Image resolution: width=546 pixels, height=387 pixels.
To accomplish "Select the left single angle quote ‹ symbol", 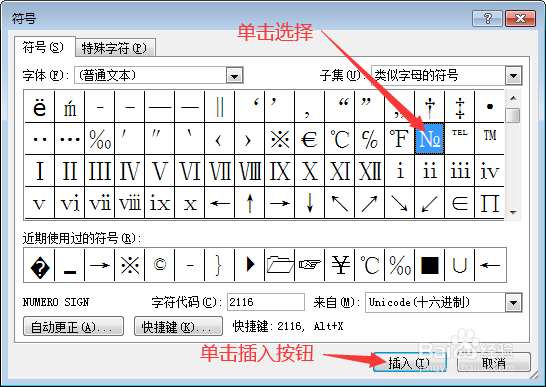I will click(x=219, y=139).
